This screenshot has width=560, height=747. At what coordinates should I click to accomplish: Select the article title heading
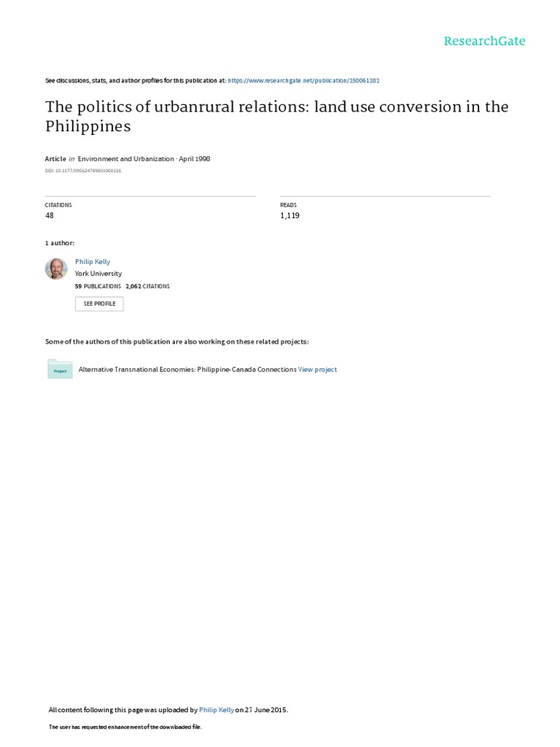point(276,116)
